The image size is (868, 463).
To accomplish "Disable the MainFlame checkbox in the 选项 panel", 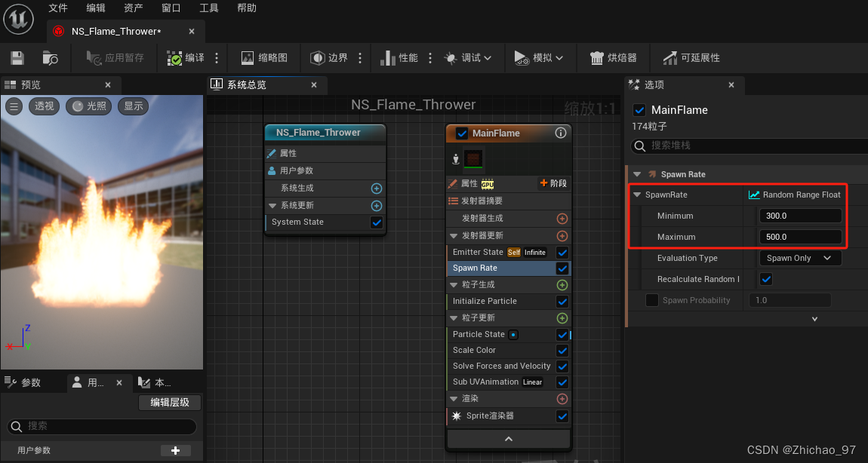I will 639,109.
